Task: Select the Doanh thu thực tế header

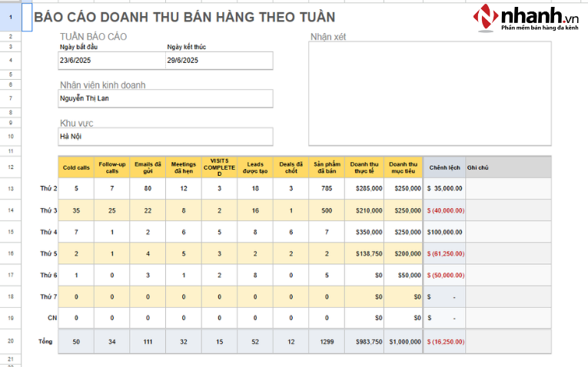Action: tap(364, 167)
